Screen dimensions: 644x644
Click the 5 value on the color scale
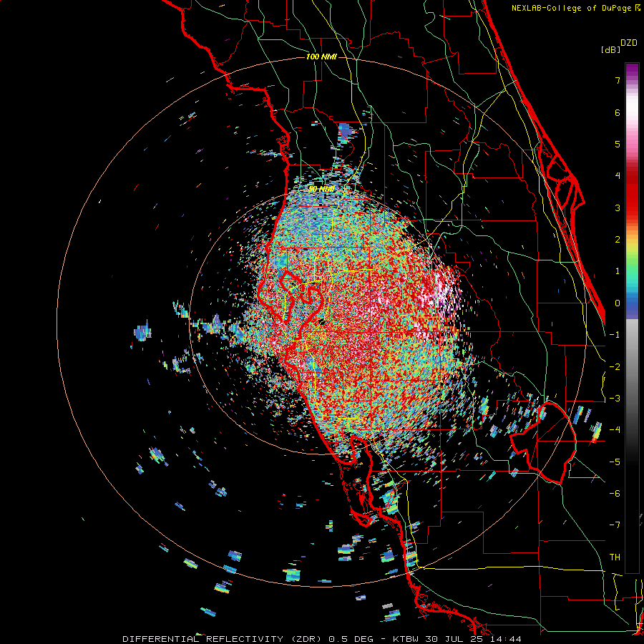[618, 144]
